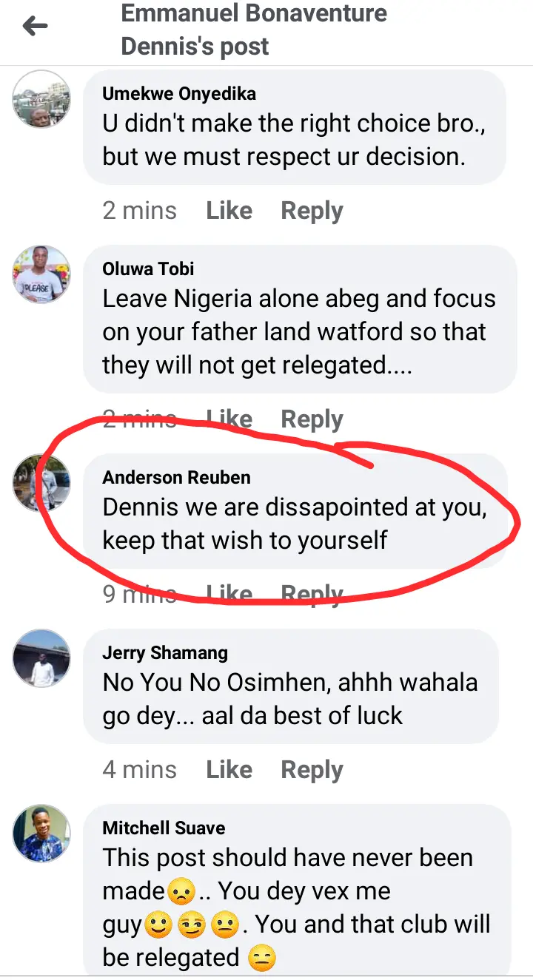Open Mitchell Suave's profile picture
The image size is (533, 980).
41,834
